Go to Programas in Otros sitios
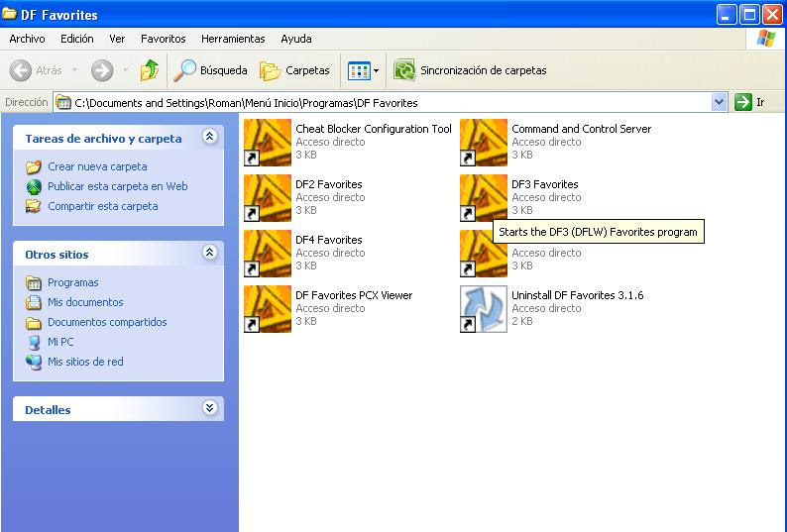The image size is (787, 532). [72, 282]
